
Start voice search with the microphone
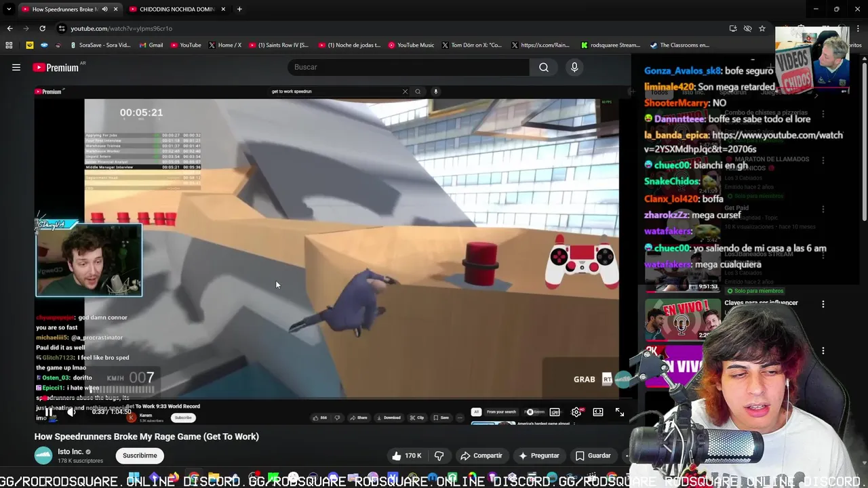(x=574, y=67)
